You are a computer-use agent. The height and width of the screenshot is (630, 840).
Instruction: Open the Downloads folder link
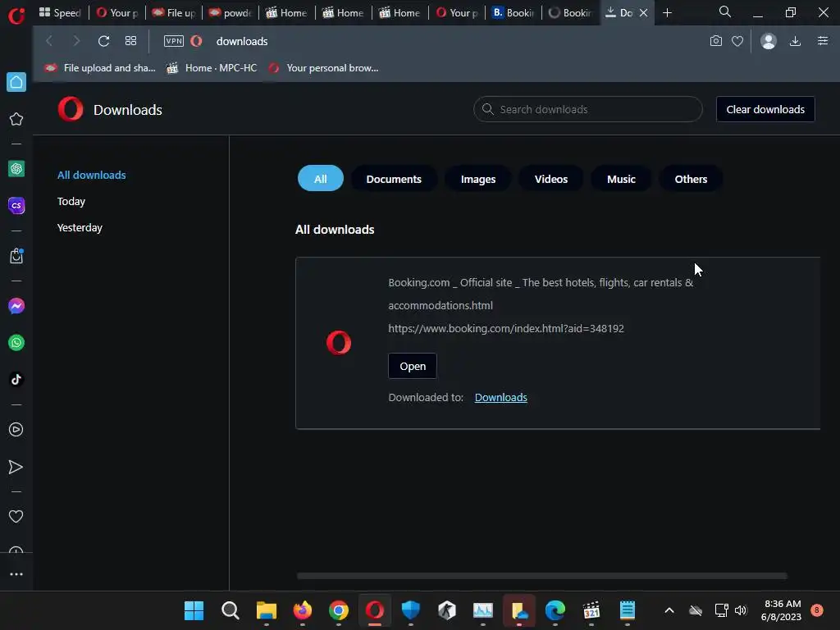point(501,398)
